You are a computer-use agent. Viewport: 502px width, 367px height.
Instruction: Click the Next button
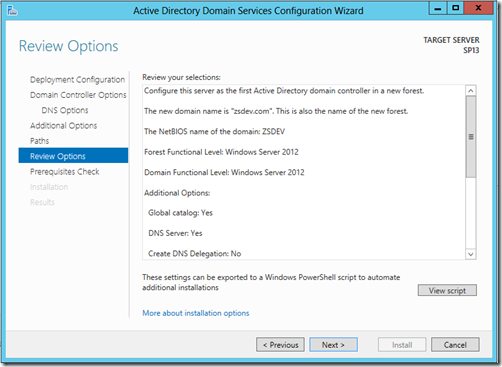pyautogui.click(x=333, y=345)
